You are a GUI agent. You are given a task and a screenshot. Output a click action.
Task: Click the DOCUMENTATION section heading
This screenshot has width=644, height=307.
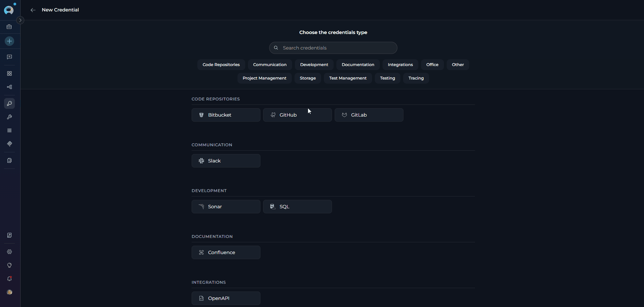[212, 237]
